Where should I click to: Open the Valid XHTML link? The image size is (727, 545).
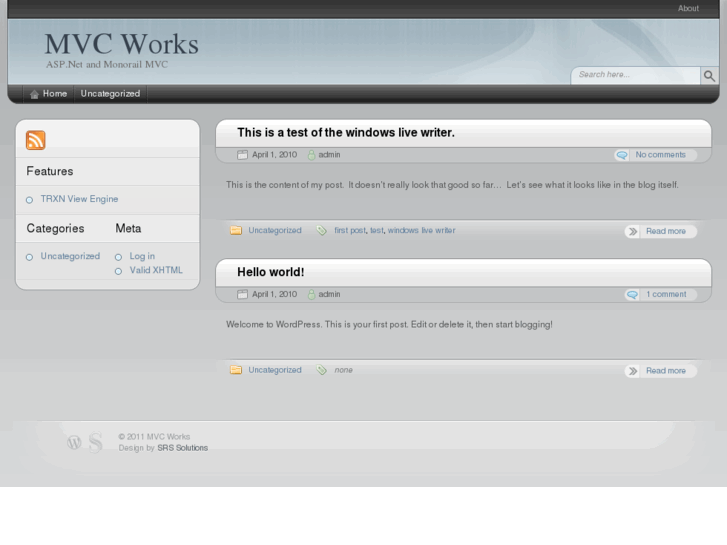[x=156, y=270]
